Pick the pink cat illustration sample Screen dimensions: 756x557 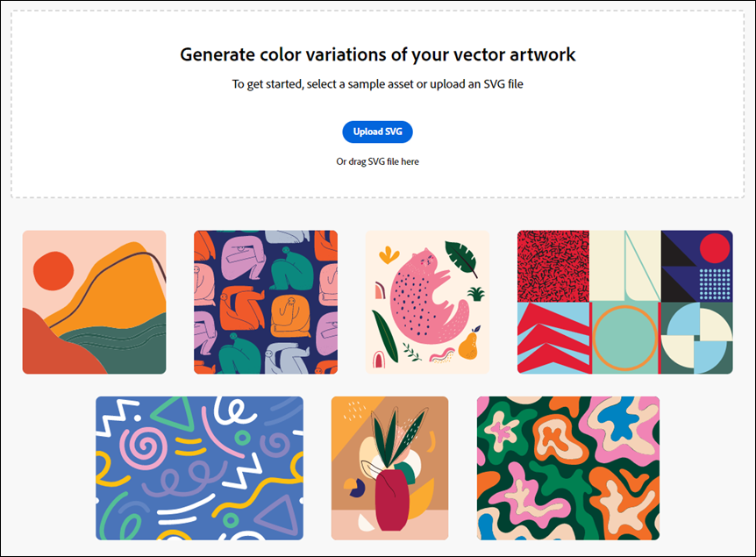click(427, 302)
